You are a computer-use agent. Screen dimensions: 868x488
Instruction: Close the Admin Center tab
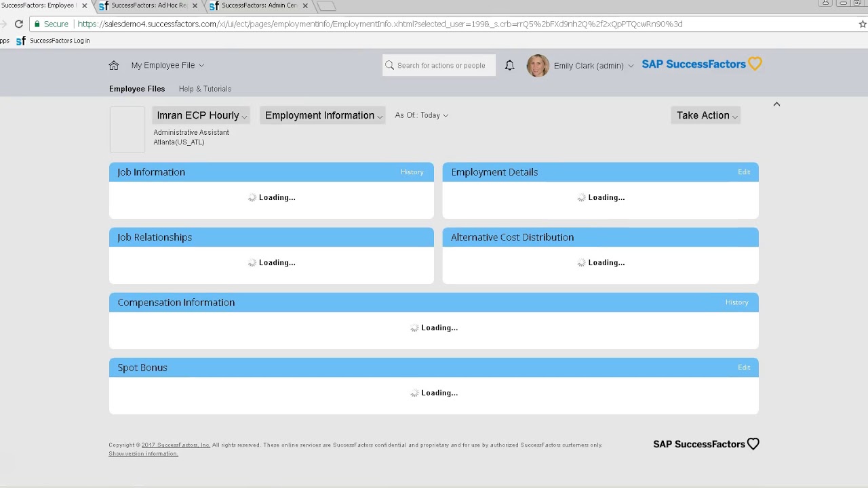305,5
